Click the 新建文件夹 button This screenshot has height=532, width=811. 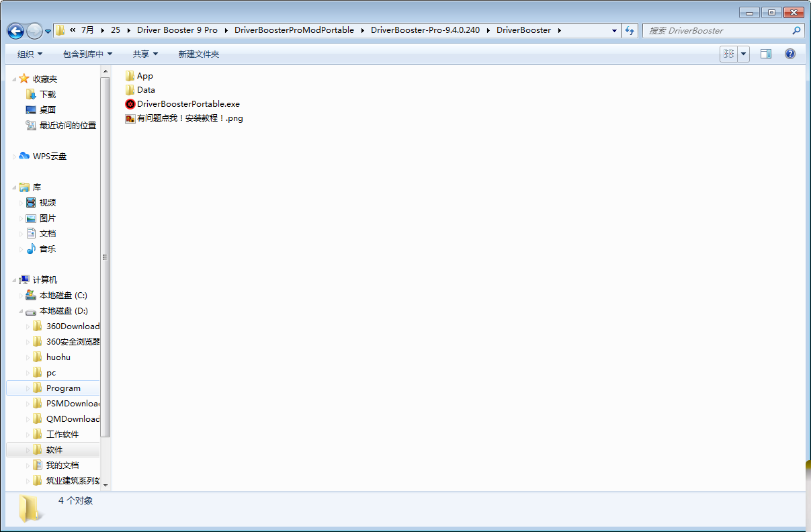[x=198, y=54]
